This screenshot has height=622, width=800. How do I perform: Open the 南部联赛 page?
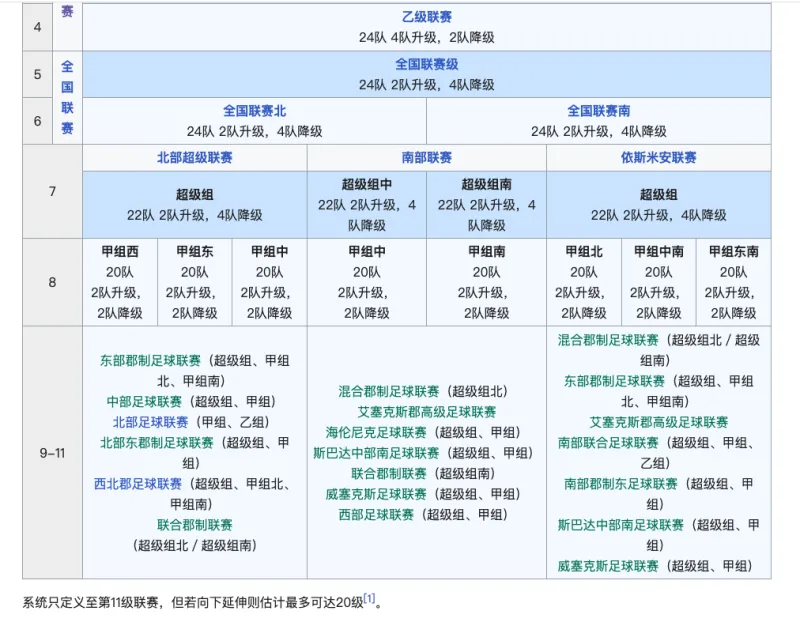[426, 156]
